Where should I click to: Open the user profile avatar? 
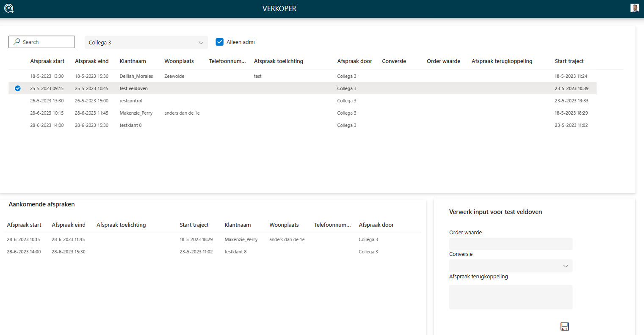pyautogui.click(x=634, y=8)
